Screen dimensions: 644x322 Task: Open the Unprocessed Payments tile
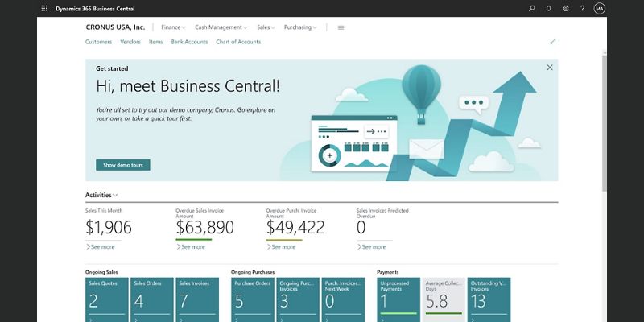[x=398, y=299]
